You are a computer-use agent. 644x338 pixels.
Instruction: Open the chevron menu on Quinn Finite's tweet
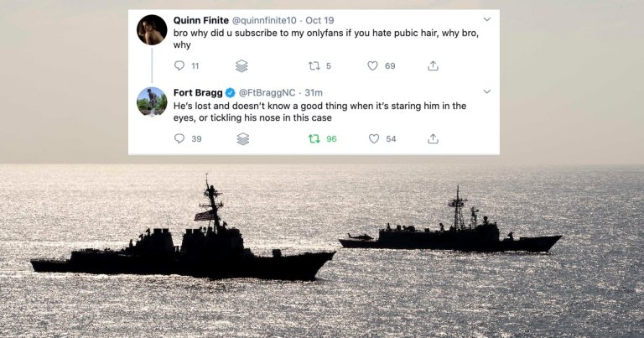coord(486,18)
